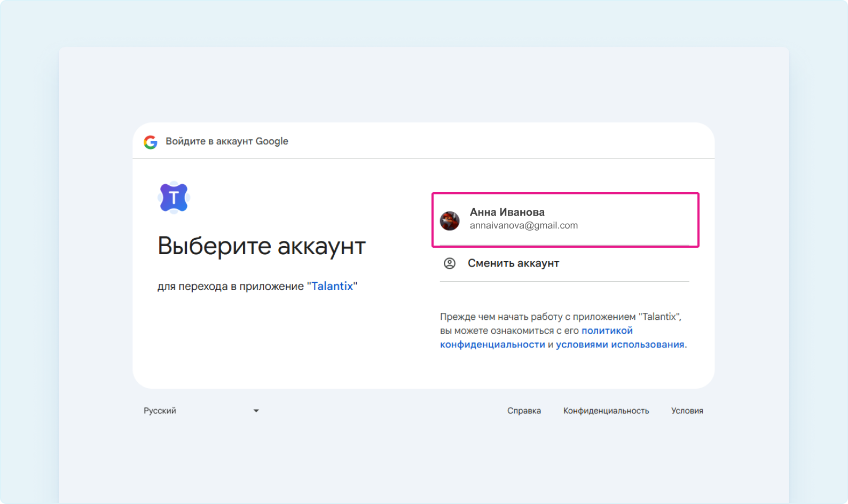Open the Русский language dropdown
This screenshot has height=504, width=848.
pyautogui.click(x=200, y=411)
